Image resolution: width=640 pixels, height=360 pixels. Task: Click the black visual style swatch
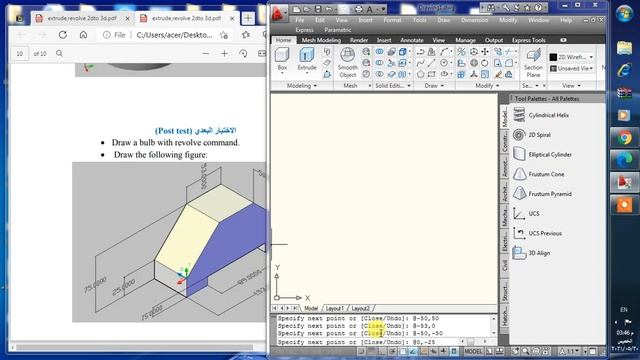pos(553,57)
